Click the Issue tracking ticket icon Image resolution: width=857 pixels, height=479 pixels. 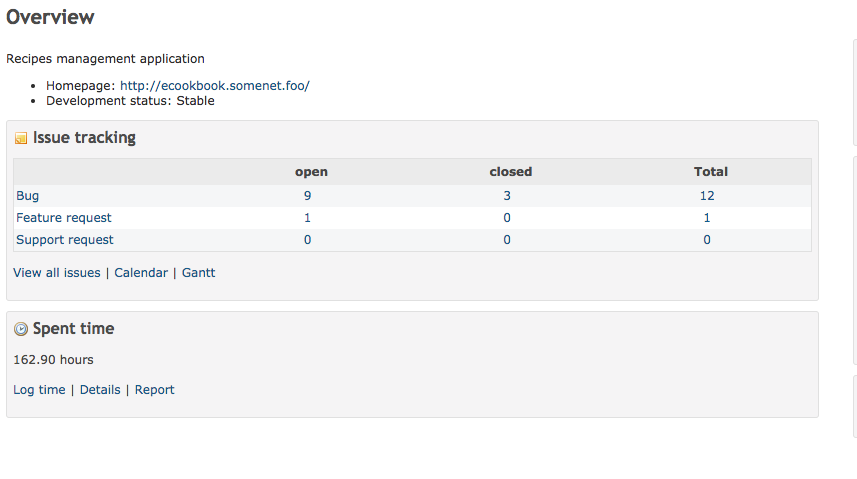21,138
